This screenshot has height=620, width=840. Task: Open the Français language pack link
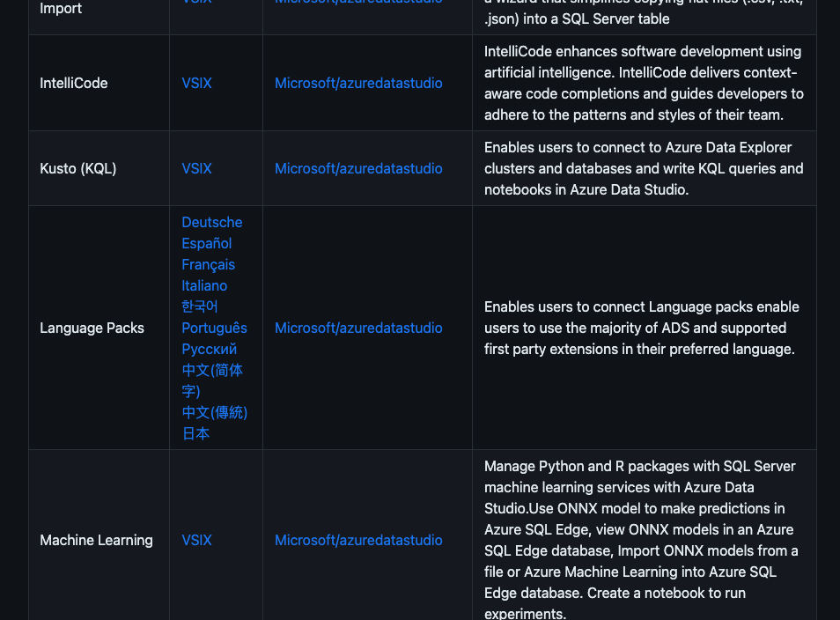click(x=208, y=265)
